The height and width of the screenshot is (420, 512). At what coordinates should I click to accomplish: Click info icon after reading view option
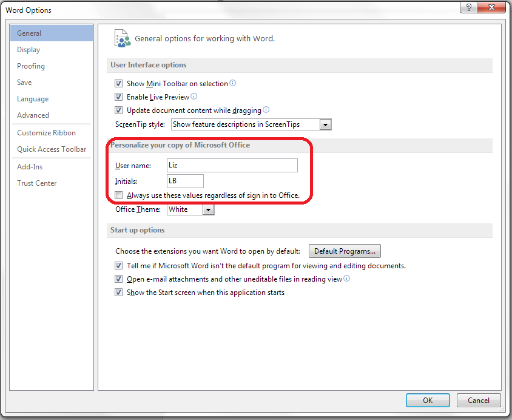[x=347, y=279]
